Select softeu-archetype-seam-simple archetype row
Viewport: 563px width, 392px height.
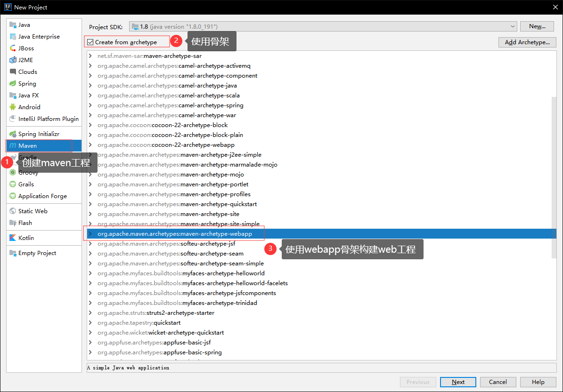[321, 263]
